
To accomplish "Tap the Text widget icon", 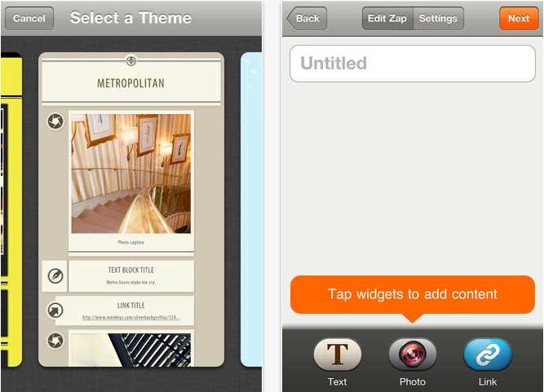I will click(x=337, y=355).
